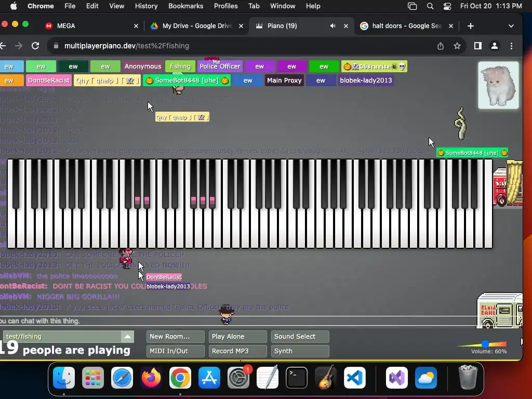Screen dimensions: 532x399
Task: Open App Store from the Dock
Action: click(x=209, y=377)
